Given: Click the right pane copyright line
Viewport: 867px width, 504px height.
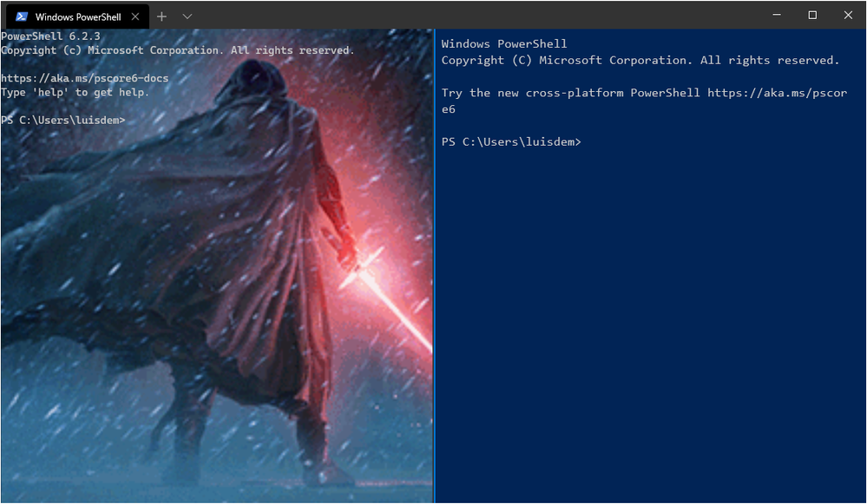Looking at the screenshot, I should click(x=640, y=60).
